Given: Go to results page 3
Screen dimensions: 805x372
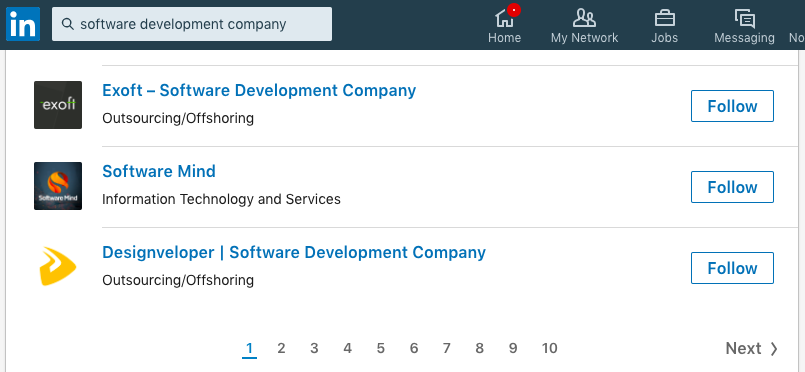Looking at the screenshot, I should (x=314, y=348).
